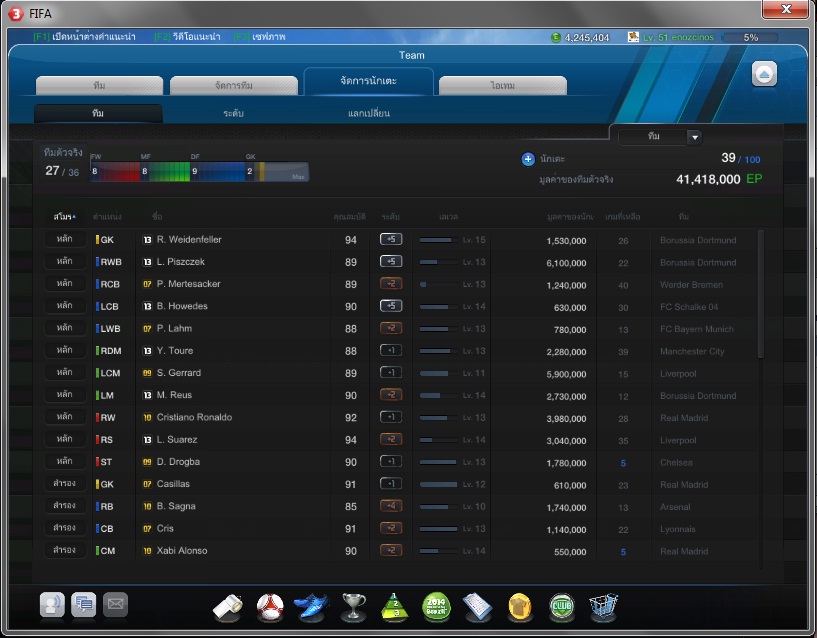
Task: Click the F2 tutorial video link
Action: tap(187, 36)
